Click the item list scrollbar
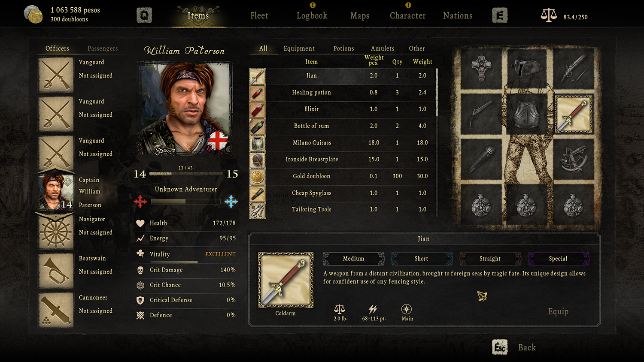 click(x=437, y=93)
